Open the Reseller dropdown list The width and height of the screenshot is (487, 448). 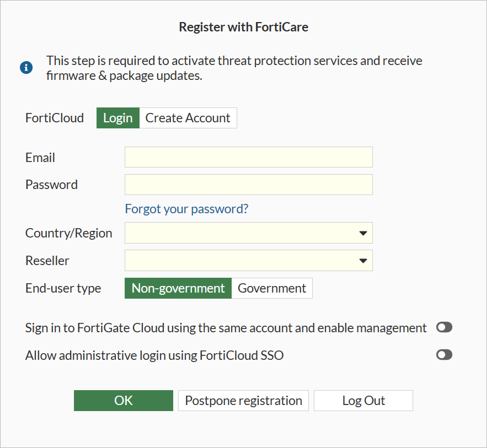coord(248,261)
